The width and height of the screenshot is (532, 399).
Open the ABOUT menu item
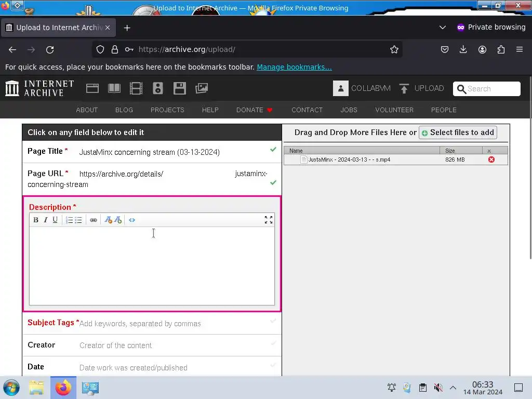(87, 110)
